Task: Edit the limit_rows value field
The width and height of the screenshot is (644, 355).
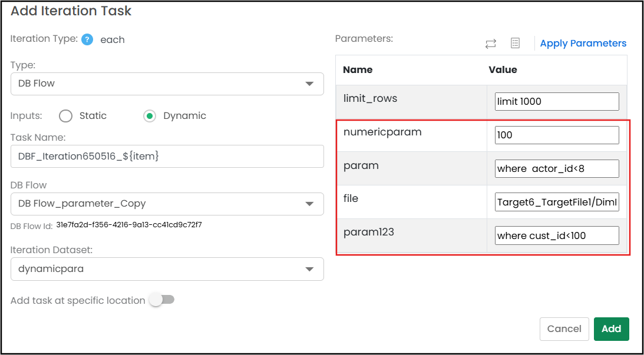Action: tap(557, 101)
